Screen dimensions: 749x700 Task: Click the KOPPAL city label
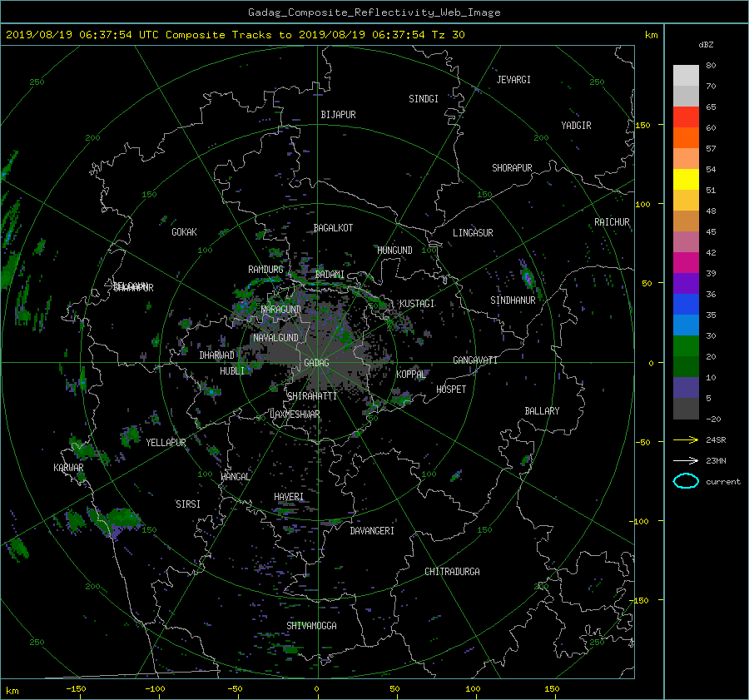[x=411, y=374]
